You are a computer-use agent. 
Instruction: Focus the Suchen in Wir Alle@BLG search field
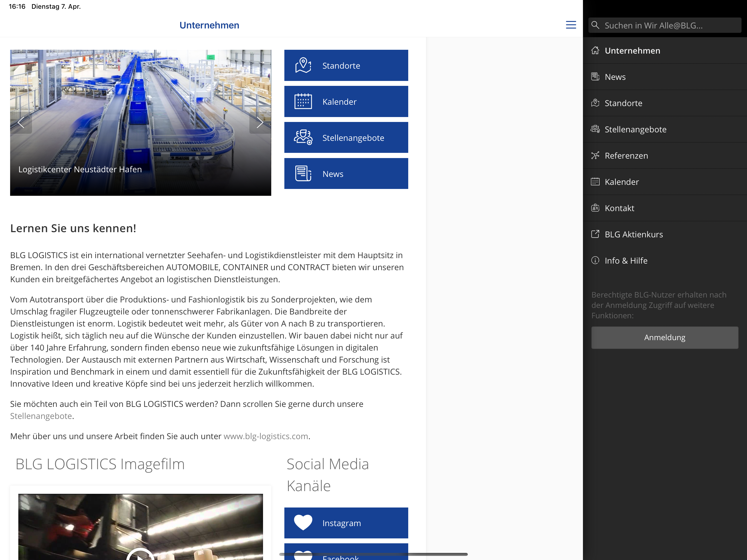(x=665, y=25)
